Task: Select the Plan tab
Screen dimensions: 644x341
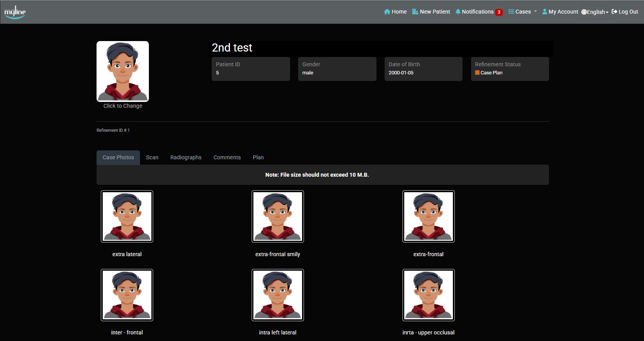Action: [258, 157]
